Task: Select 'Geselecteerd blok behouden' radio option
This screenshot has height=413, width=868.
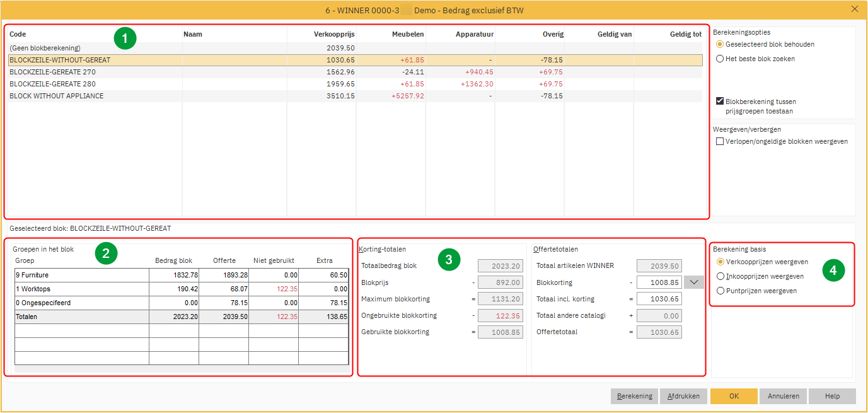Action: (x=720, y=45)
